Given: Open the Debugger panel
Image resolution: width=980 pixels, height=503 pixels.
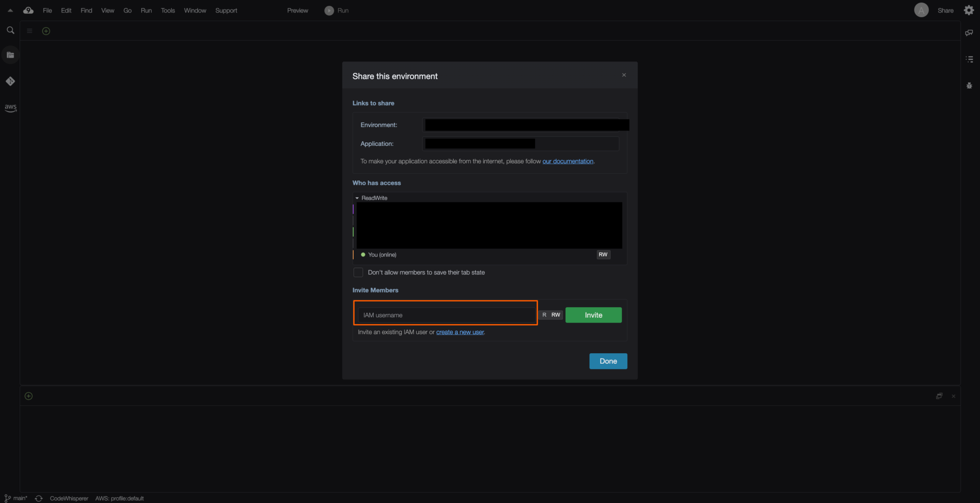Looking at the screenshot, I should tap(969, 85).
